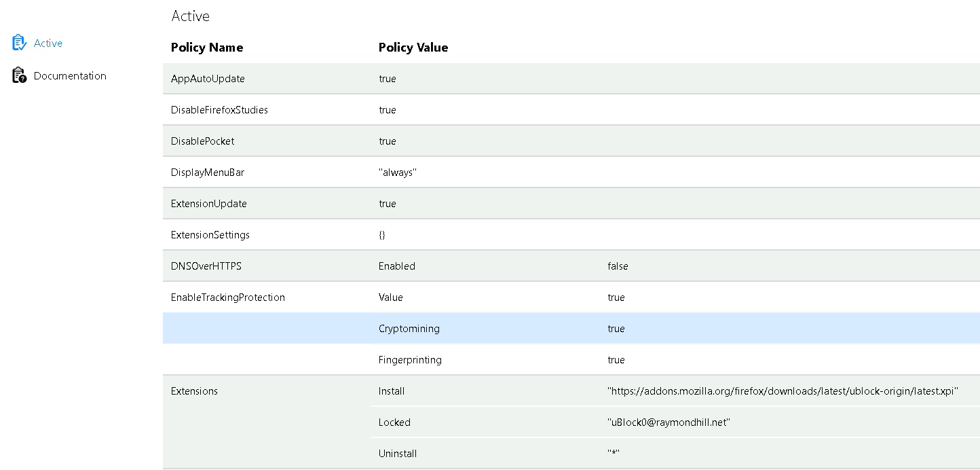Click the false value of DNSOverHTTPS Enabled
980x470 pixels.
point(618,266)
